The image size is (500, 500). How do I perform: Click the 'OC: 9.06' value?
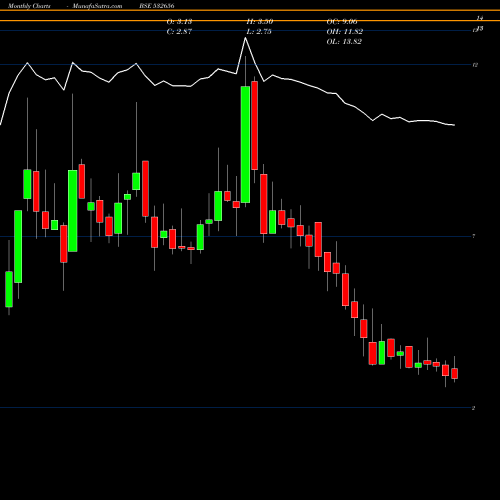tap(342, 22)
